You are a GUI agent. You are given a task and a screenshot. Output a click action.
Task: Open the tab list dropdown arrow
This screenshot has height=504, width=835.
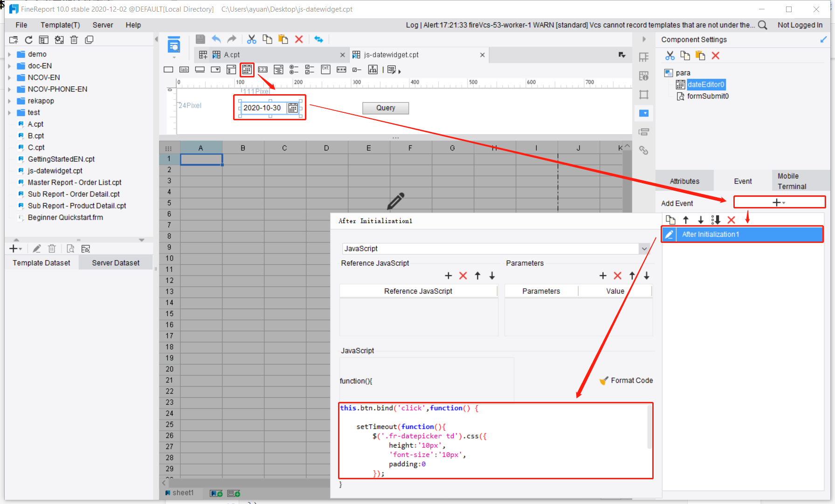[x=622, y=55]
